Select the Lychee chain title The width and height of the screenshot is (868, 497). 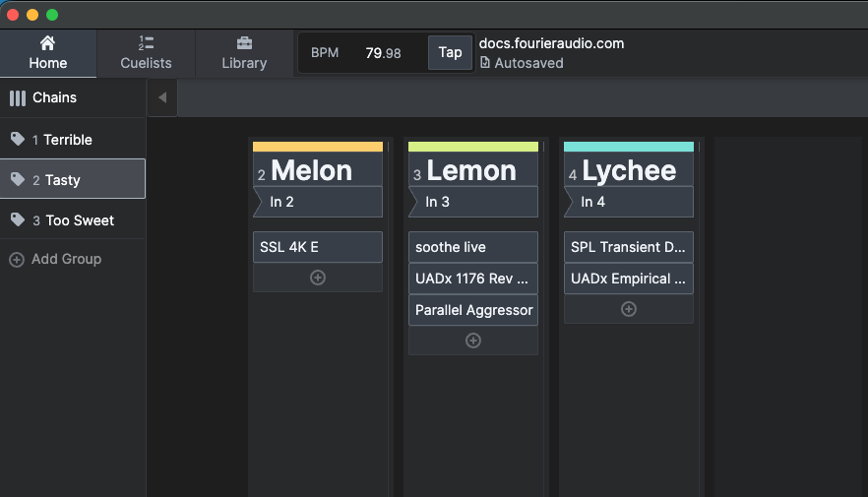629,170
